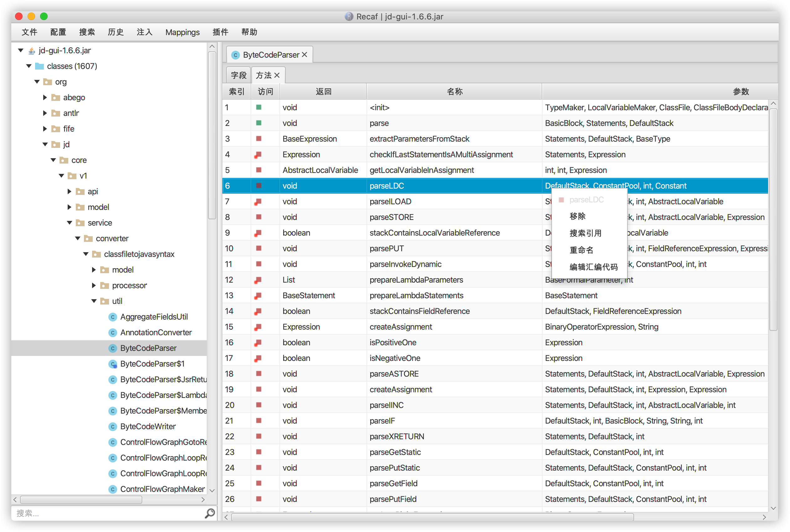Viewport: 790px width, 532px height.
Task: Switch to the 字段 tab
Action: point(238,75)
